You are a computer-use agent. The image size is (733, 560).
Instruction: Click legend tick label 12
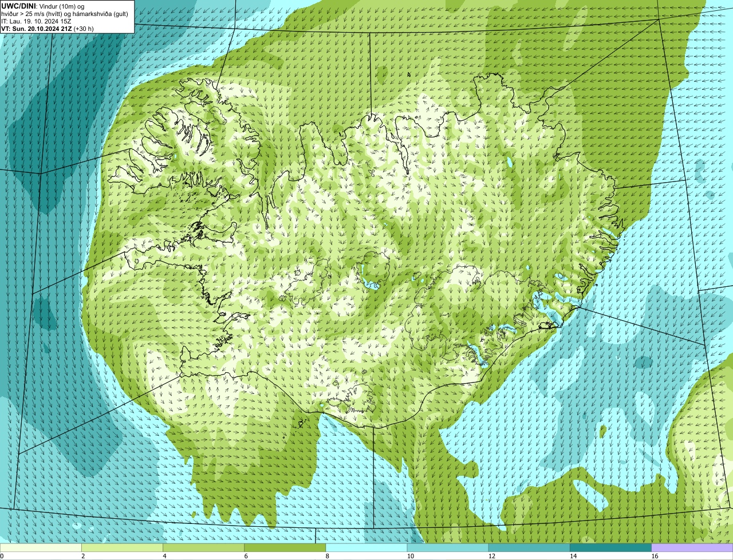tap(491, 556)
